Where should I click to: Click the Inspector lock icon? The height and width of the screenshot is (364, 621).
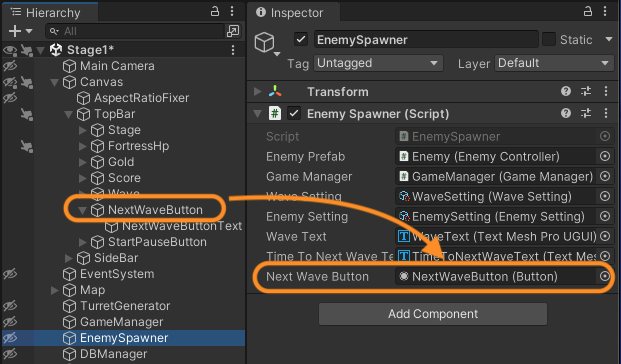coord(588,11)
